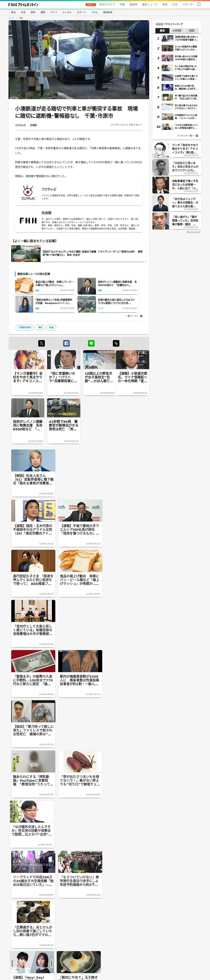
Task: Select 経済 category in navigation bar
Action: 33,12
